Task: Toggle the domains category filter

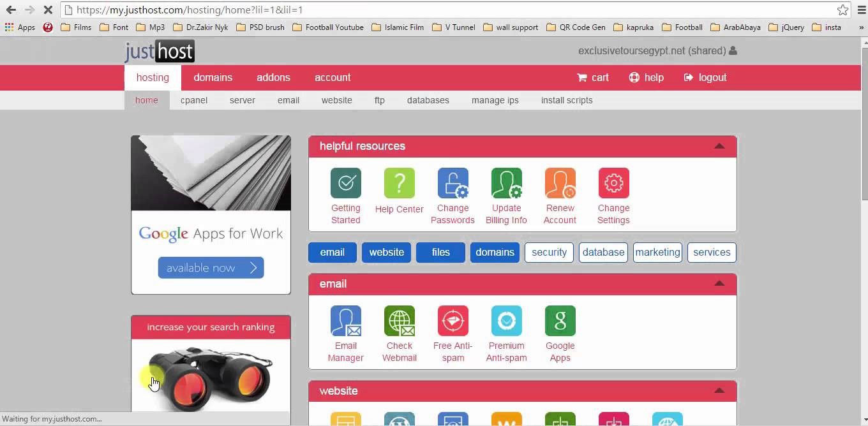Action: pyautogui.click(x=495, y=253)
